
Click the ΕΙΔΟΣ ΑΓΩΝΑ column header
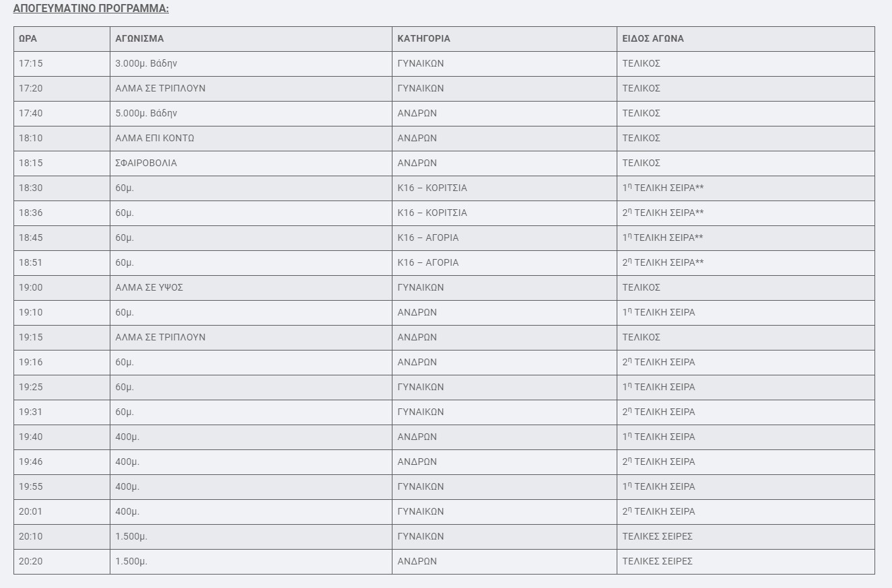653,39
